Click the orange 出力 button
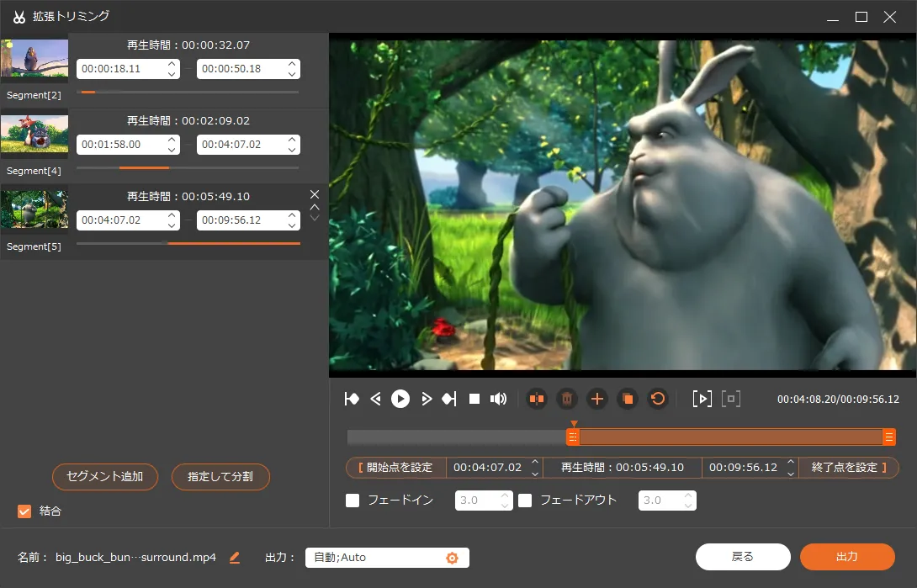The image size is (917, 588). (846, 557)
